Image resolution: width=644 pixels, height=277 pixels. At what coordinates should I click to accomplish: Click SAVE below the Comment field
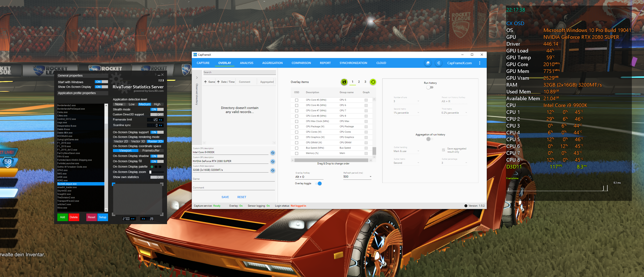[225, 197]
